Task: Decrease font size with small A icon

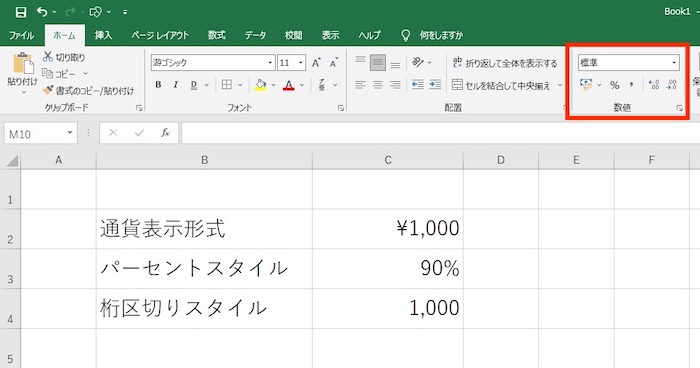Action: click(334, 63)
